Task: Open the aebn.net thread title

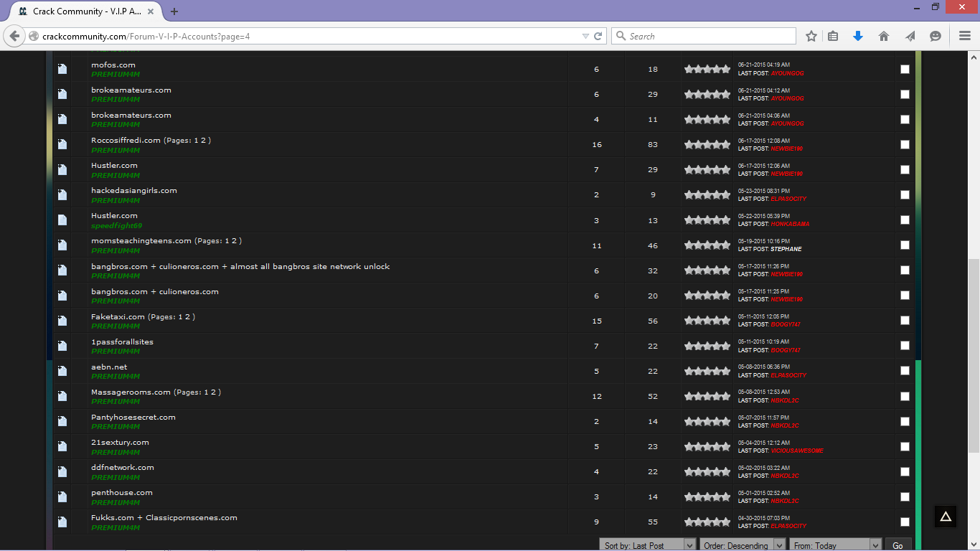Action: click(x=109, y=367)
